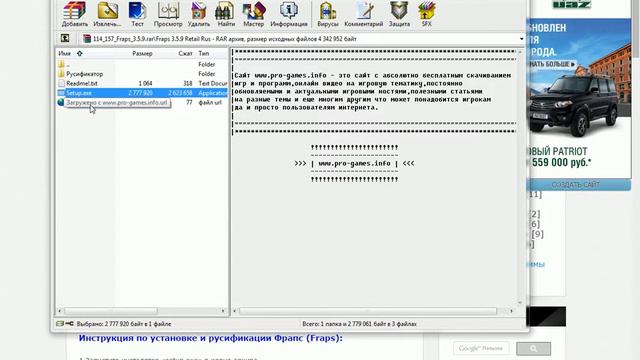This screenshot has width=640, height=360.
Task: Click the Setup.exe application icon
Action: coord(61,93)
